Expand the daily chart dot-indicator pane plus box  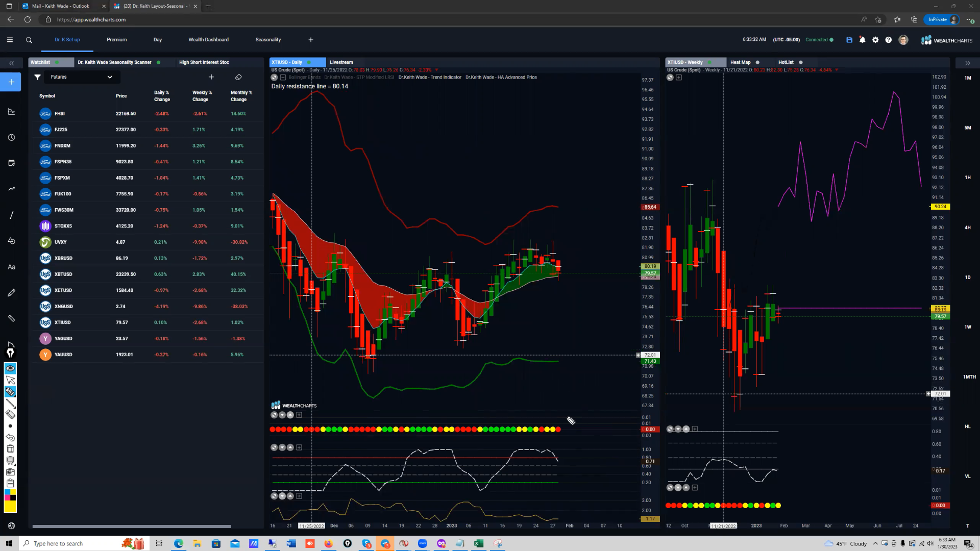pyautogui.click(x=299, y=415)
